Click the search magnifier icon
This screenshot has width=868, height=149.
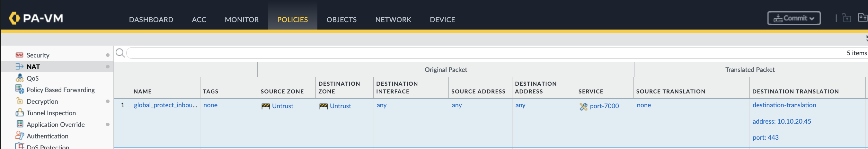(x=120, y=53)
